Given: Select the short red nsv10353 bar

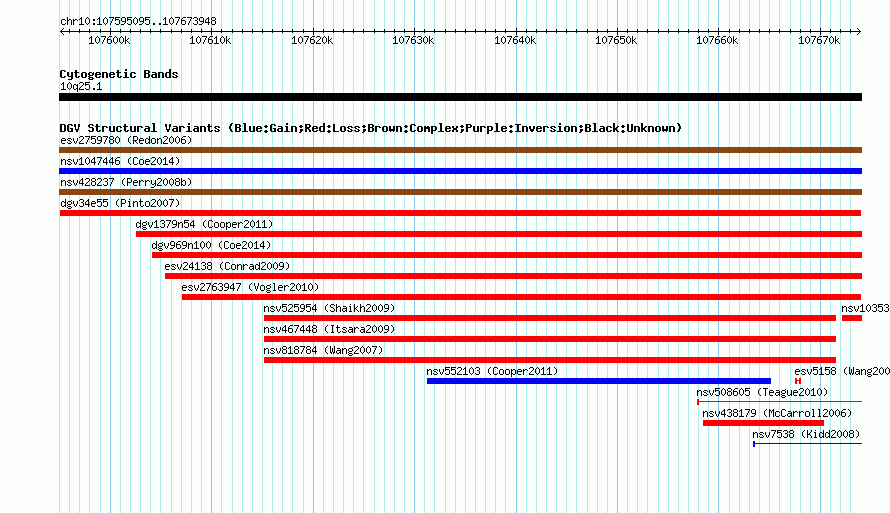Looking at the screenshot, I should point(852,318).
